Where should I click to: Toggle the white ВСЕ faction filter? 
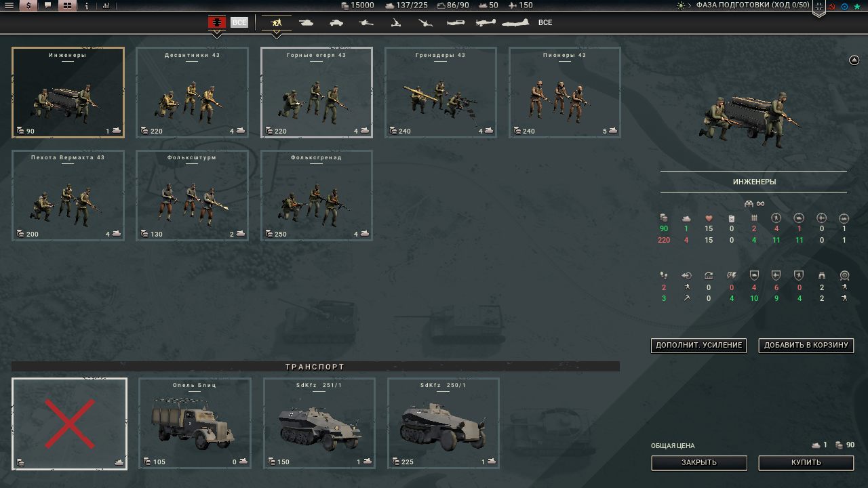239,22
